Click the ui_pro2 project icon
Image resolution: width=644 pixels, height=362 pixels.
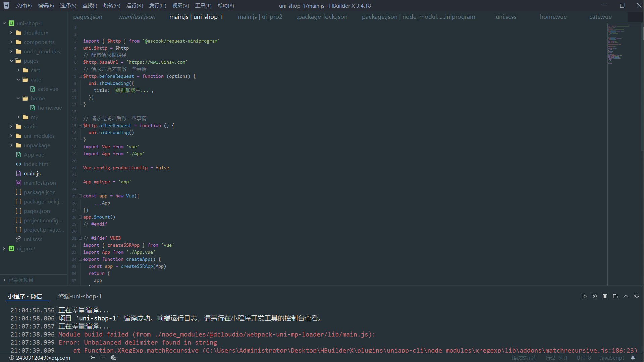pos(11,248)
